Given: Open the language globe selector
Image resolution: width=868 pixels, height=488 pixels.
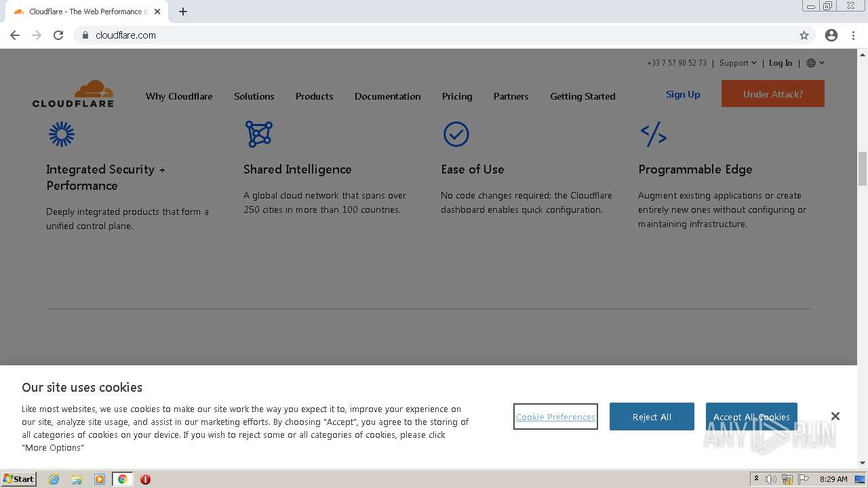Looking at the screenshot, I should click(815, 63).
